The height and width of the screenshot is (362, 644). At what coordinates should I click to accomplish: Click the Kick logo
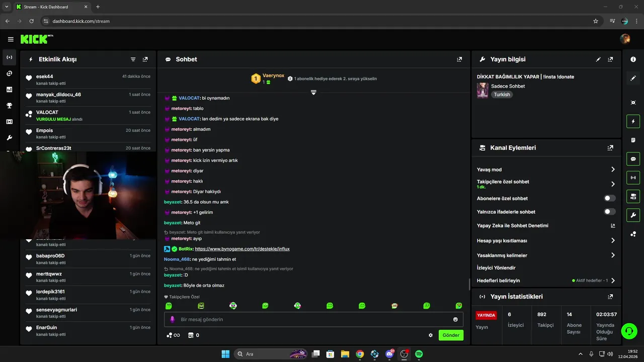[x=37, y=39]
